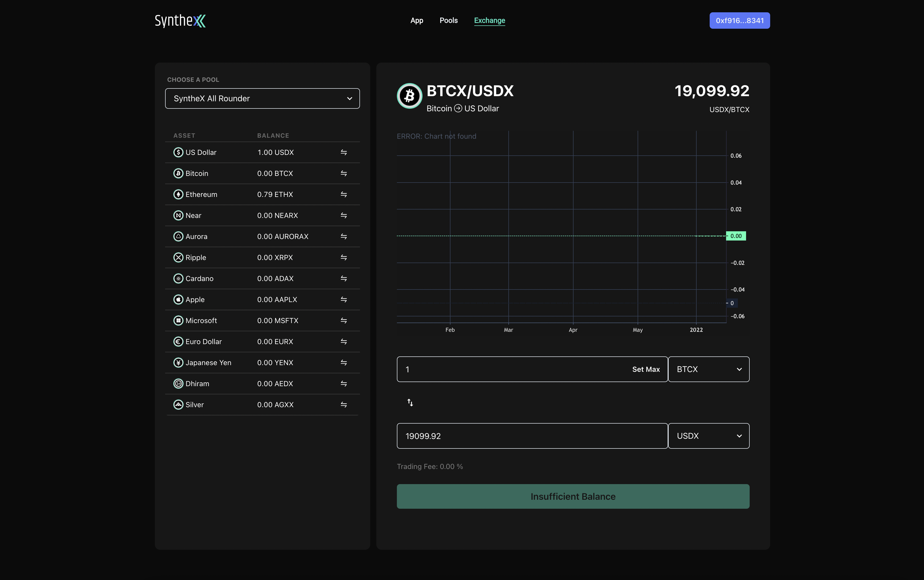Viewport: 924px width, 580px height.
Task: Click the large BTCX logo beside the pair title
Action: pyautogui.click(x=409, y=96)
